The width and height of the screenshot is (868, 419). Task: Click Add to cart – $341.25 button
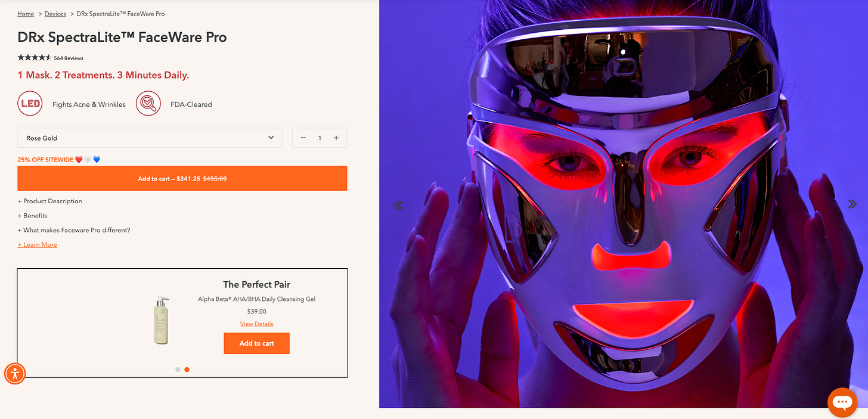pos(182,178)
